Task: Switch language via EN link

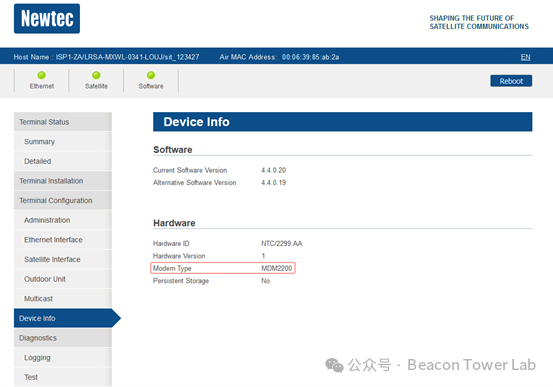Action: [525, 57]
